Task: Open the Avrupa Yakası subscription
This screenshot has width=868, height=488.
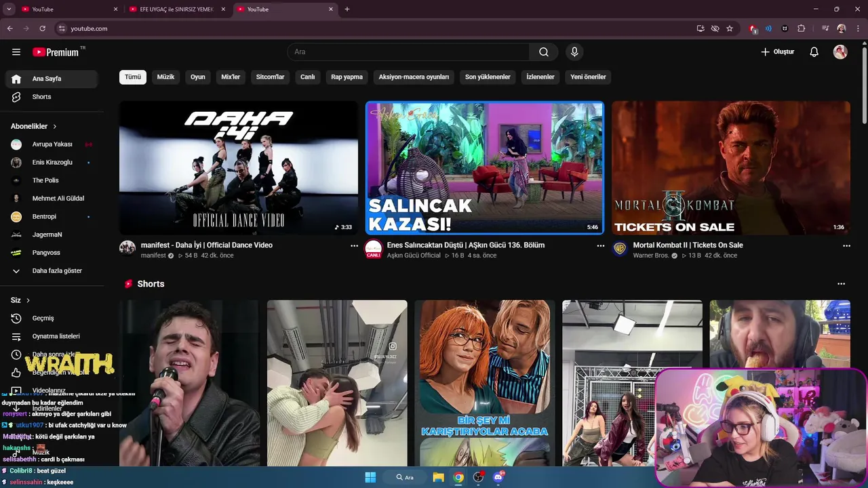Action: click(x=52, y=144)
